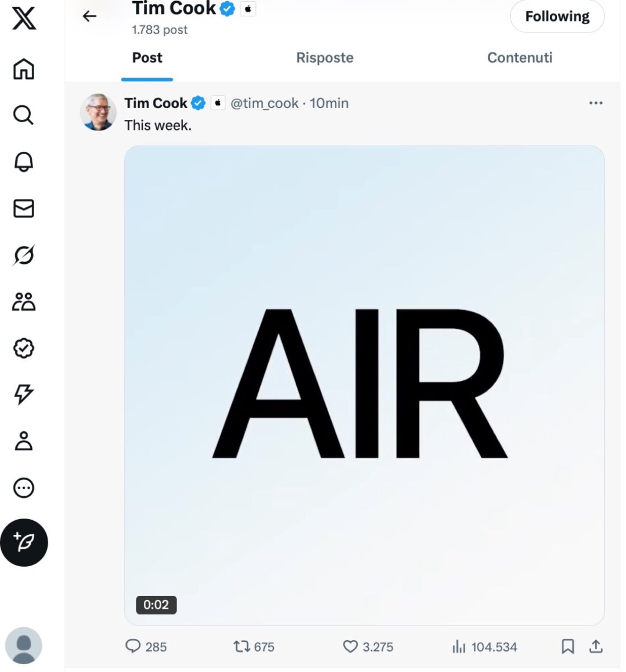This screenshot has width=626, height=672.
Task: Expand sharing options for the post
Action: (596, 647)
